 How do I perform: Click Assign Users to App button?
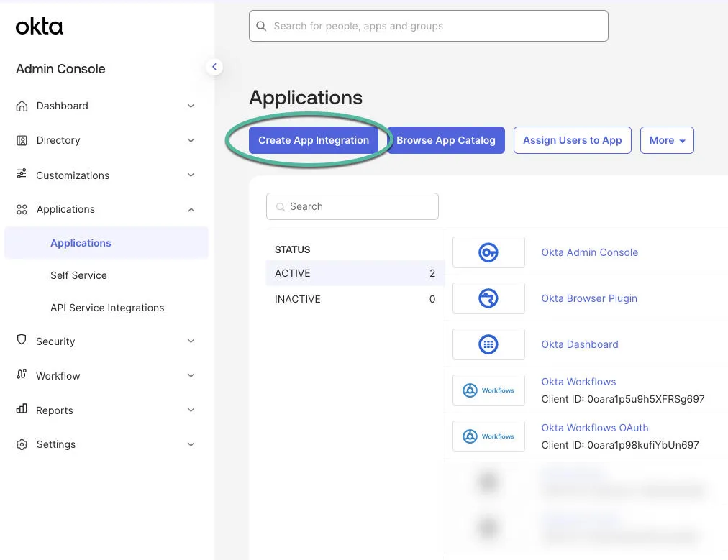[x=572, y=140]
